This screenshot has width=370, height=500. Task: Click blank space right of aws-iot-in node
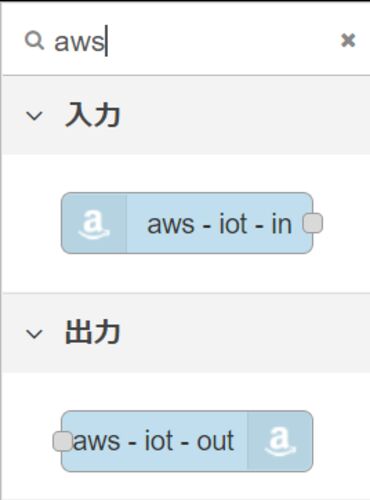click(x=345, y=223)
